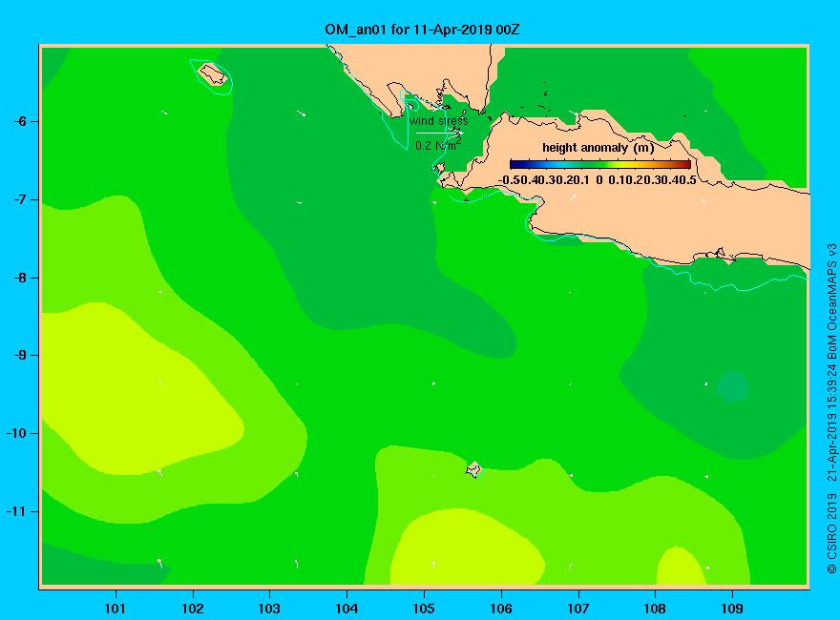
Task: Click the longitude label 102
Action: pos(192,609)
